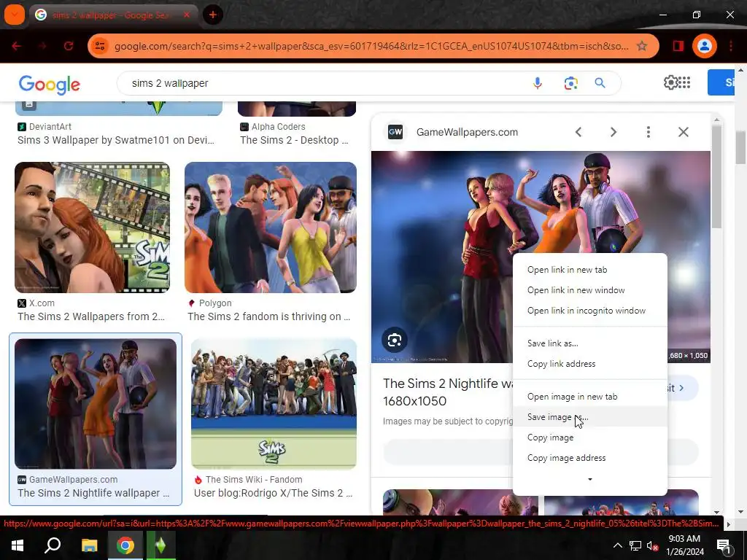This screenshot has width=747, height=560.
Task: Open Polygon Sims 2 fandom thumbnail
Action: pyautogui.click(x=271, y=227)
